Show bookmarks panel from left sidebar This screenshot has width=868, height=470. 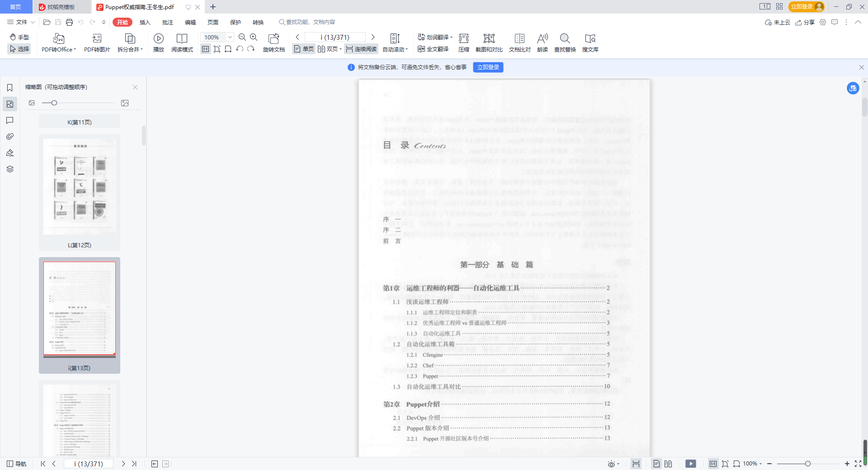[10, 88]
